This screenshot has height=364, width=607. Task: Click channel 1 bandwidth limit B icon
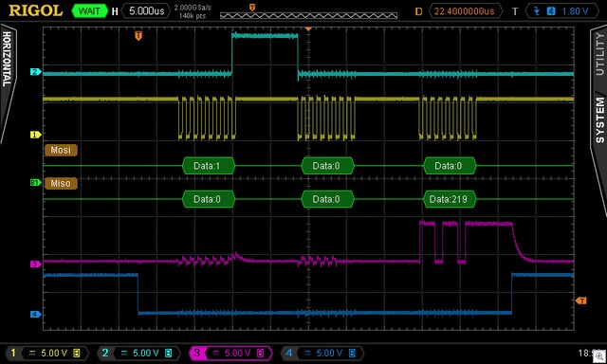[77, 354]
